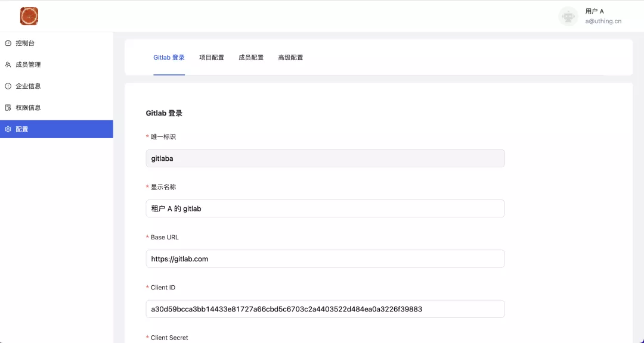Click the 显示名称 input field
The image size is (644, 343).
pos(326,208)
